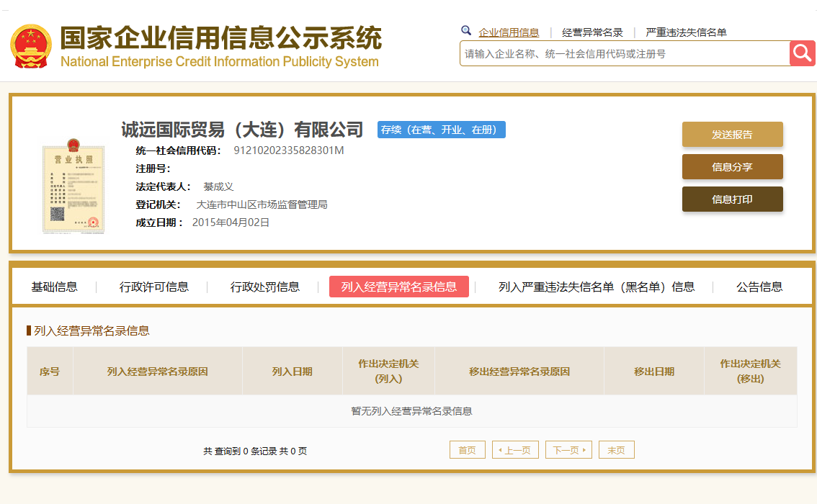Click the 序号 column header
The height and width of the screenshot is (504, 817).
[50, 372]
